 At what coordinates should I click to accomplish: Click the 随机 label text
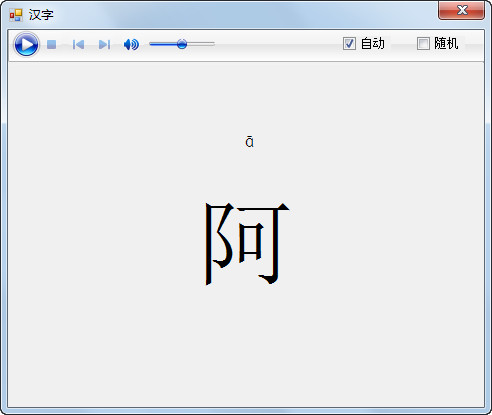446,44
